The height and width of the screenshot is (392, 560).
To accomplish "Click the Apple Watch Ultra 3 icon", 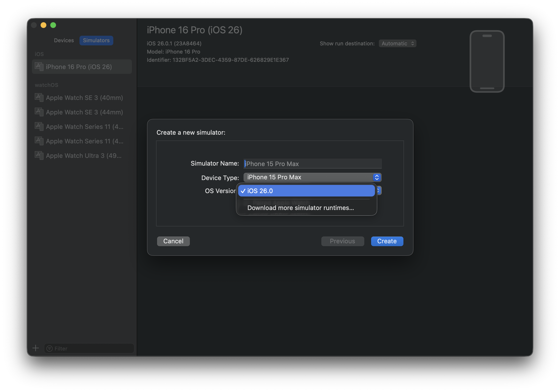I will (x=39, y=155).
